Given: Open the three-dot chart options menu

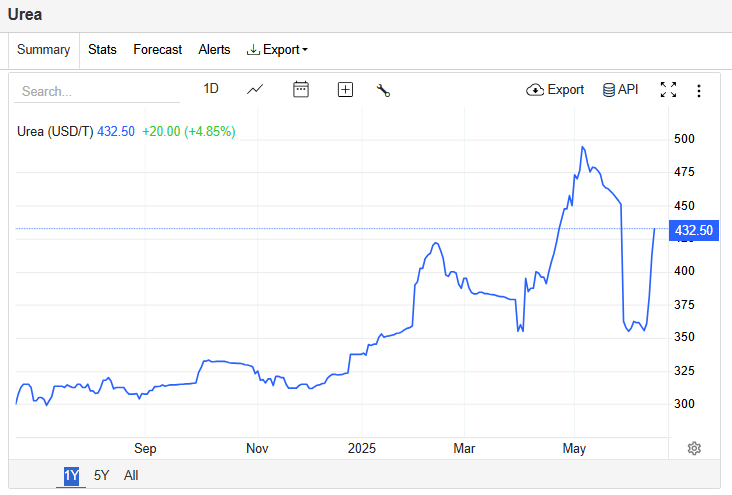Looking at the screenshot, I should pos(699,90).
